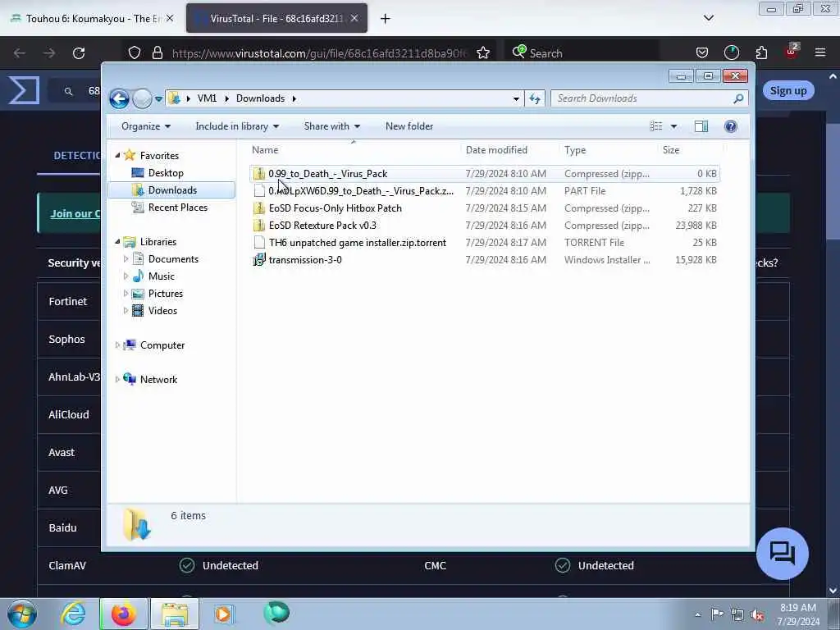
Task: Open the Videos library
Action: [x=162, y=311]
